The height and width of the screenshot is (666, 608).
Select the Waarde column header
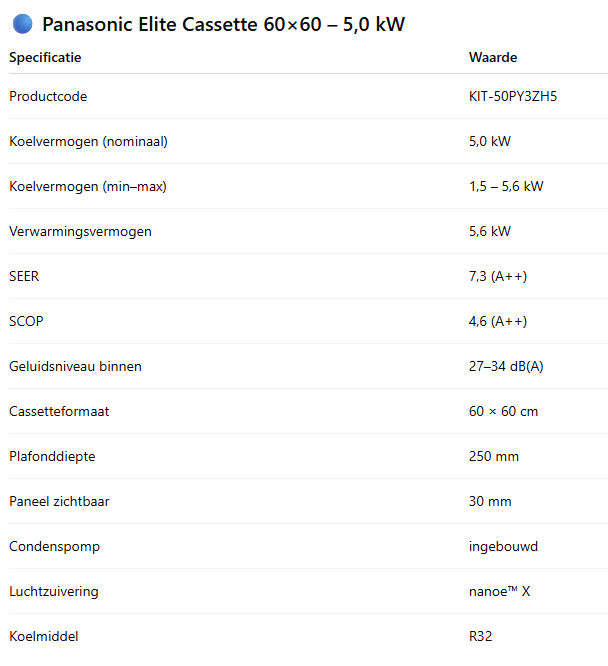click(x=493, y=57)
